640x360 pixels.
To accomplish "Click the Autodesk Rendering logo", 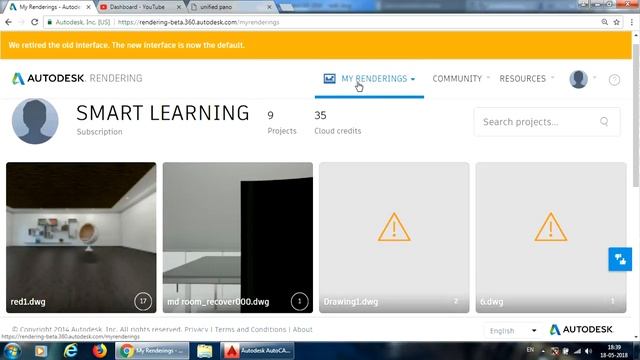I will 77,78.
